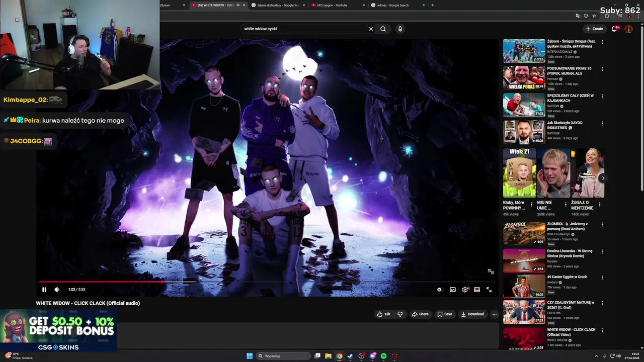The height and width of the screenshot is (362, 644).
Task: Open Steam from the taskbar
Action: (x=350, y=356)
